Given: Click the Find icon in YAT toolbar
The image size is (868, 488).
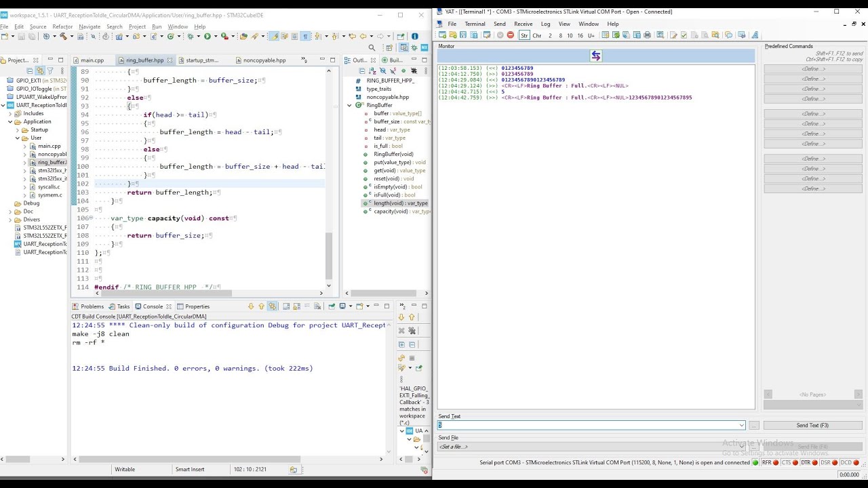Looking at the screenshot, I should [x=660, y=35].
